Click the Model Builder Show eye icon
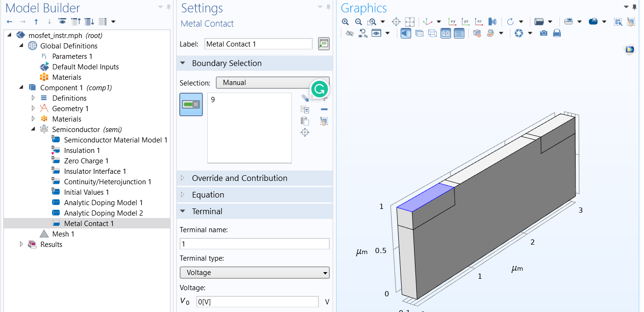Screen dimensions: 644x312 (x=62, y=22)
